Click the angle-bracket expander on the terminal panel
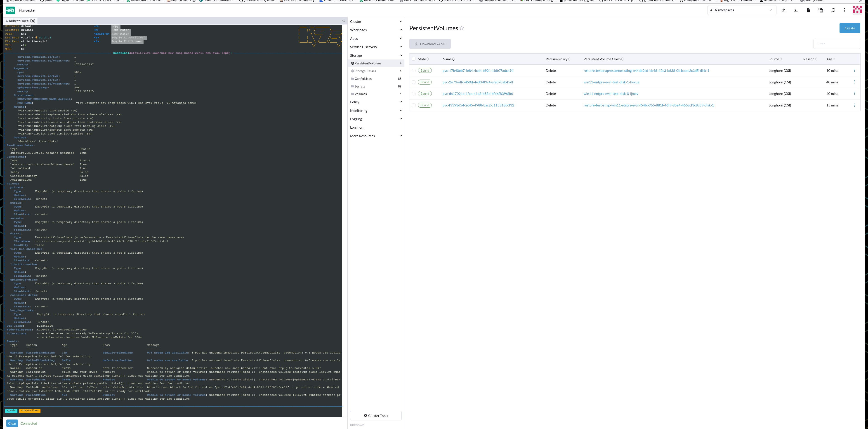 point(344,21)
